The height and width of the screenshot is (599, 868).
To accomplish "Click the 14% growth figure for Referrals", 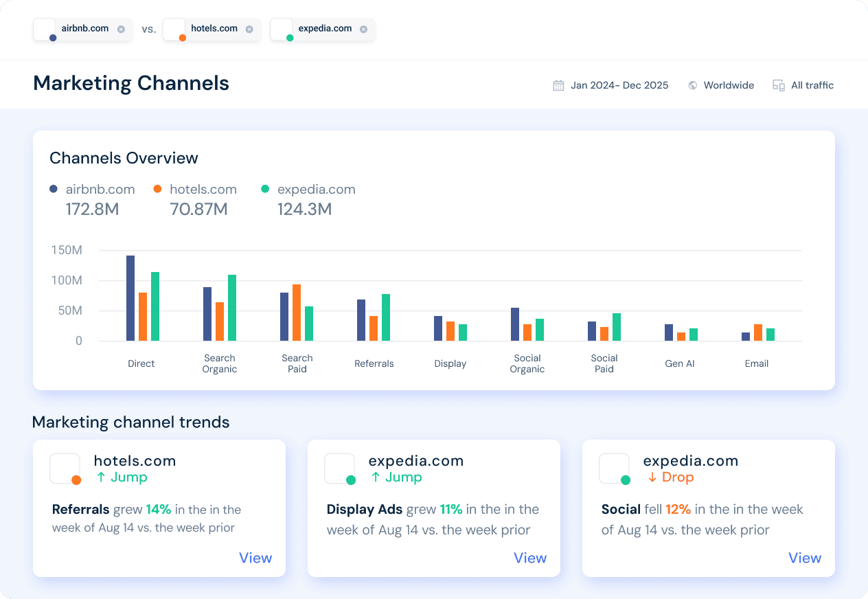I will (x=159, y=510).
